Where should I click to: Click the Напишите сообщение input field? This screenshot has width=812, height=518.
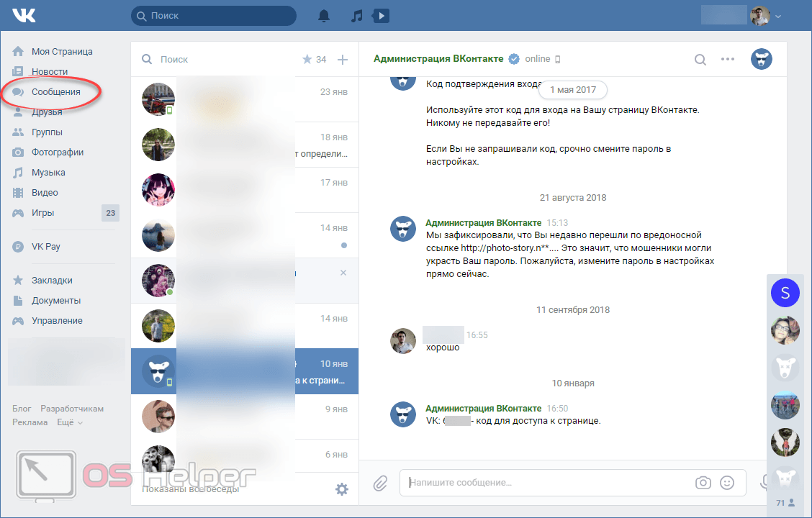547,483
